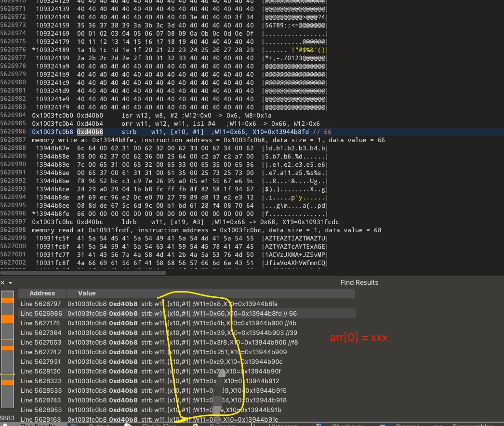Open the Find Results panel options dropdown arrow

[10, 283]
